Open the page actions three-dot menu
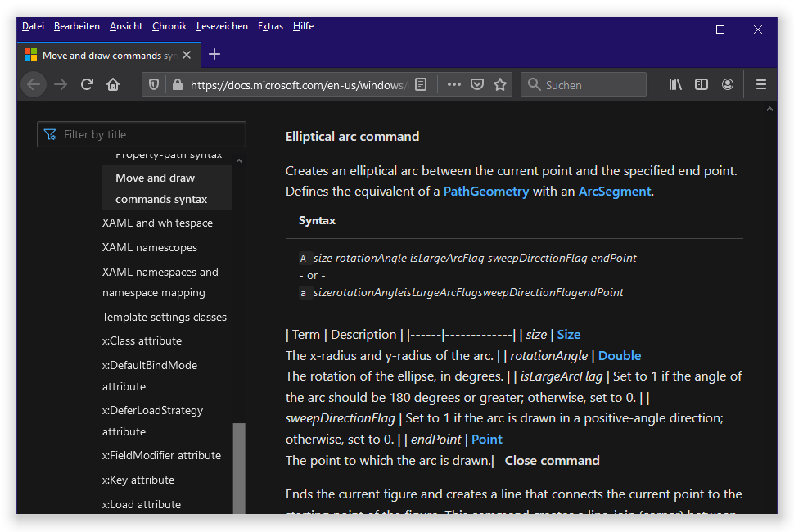The image size is (794, 532). coord(454,84)
